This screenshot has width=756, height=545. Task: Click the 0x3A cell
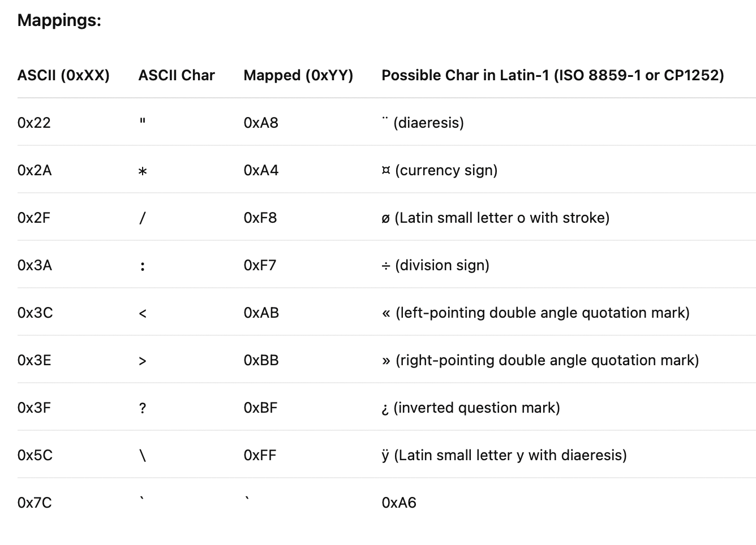pyautogui.click(x=35, y=265)
